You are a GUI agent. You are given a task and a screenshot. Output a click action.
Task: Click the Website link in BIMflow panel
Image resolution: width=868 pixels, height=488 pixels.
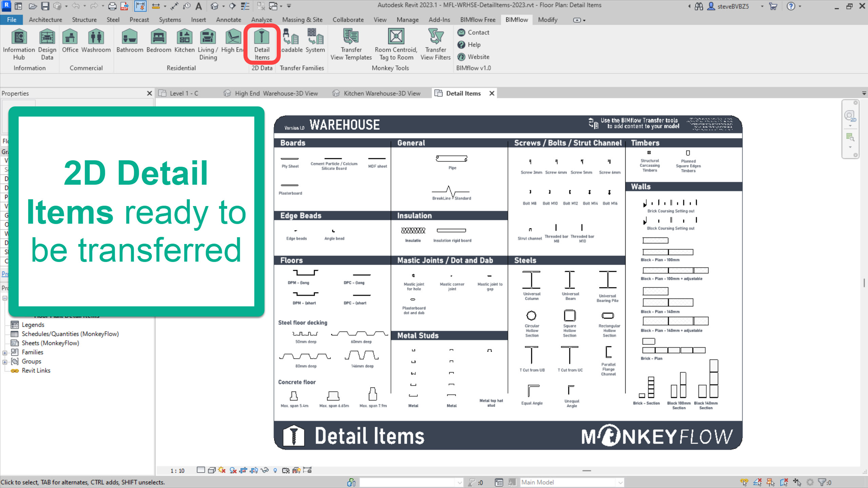point(478,57)
